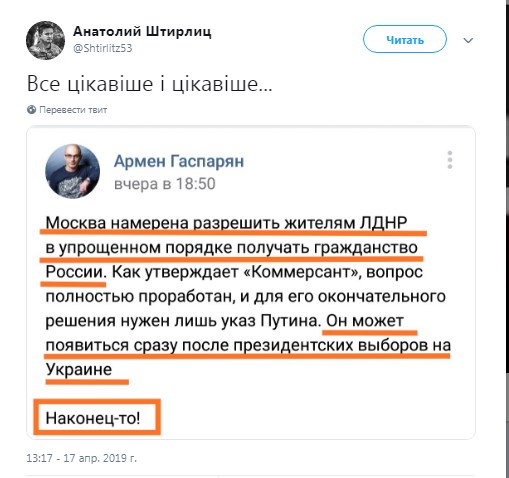Open the three-dot menu in embedded post
Screen dimensions: 509x478
450,160
